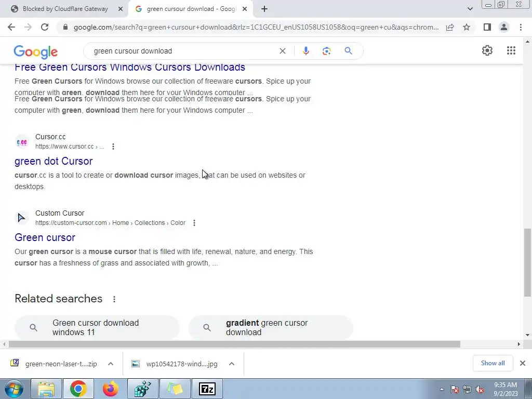This screenshot has width=532, height=399.
Task: Switch to Blocked by Cloudflare Gateway tab
Action: (65, 9)
